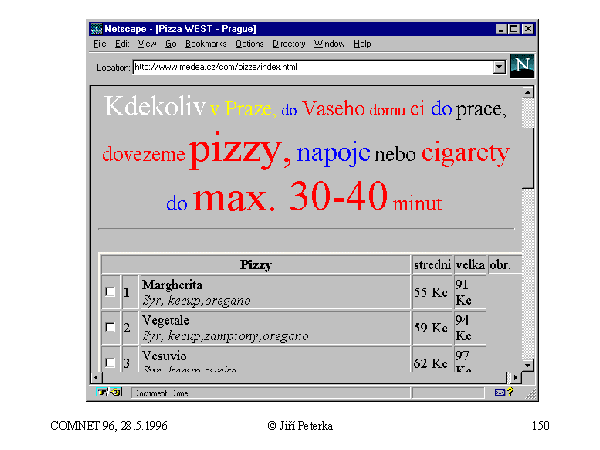
Task: Click the stredni column header
Action: 432,264
